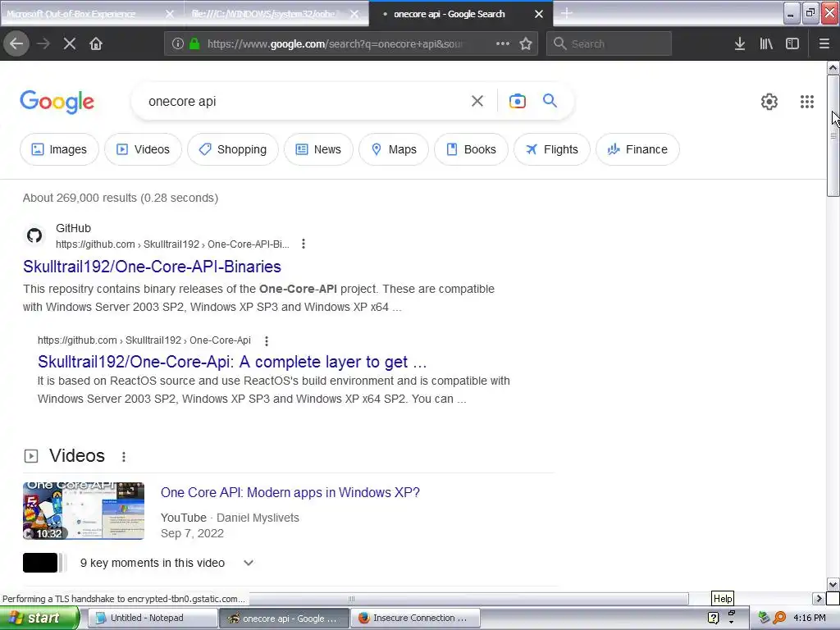This screenshot has width=840, height=630.
Task: Open the downloads arrow icon
Action: 740,43
